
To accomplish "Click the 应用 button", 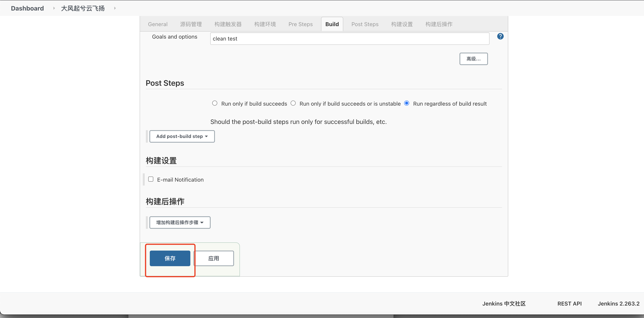I will point(214,258).
